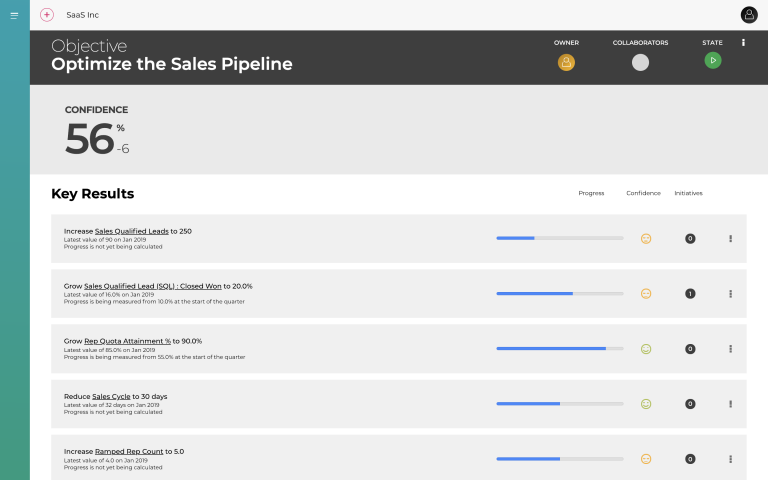Open more options for Ramped Rep Count row
Image resolution: width=768 pixels, height=480 pixels.
click(730, 459)
